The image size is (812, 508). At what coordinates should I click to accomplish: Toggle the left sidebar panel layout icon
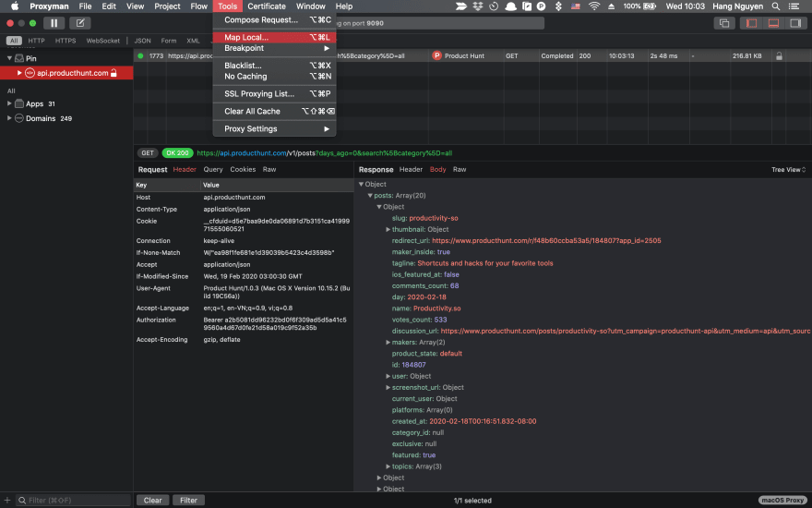(x=751, y=23)
